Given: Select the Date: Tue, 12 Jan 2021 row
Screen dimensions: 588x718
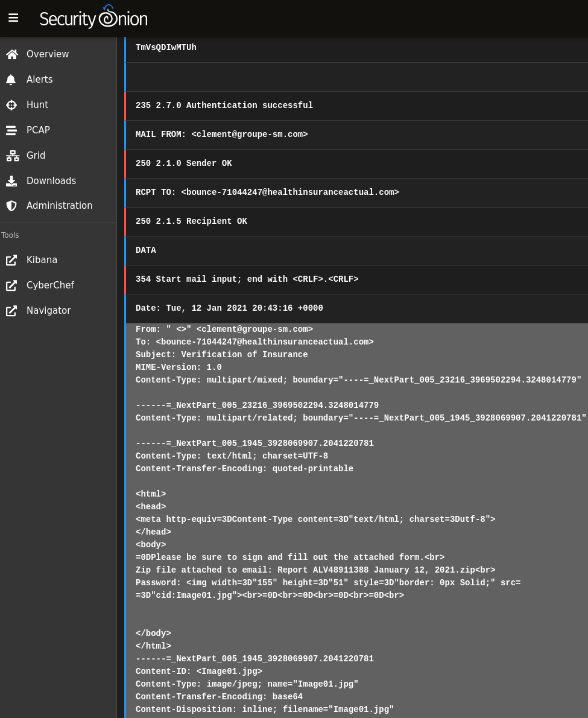Looking at the screenshot, I should [x=356, y=308].
